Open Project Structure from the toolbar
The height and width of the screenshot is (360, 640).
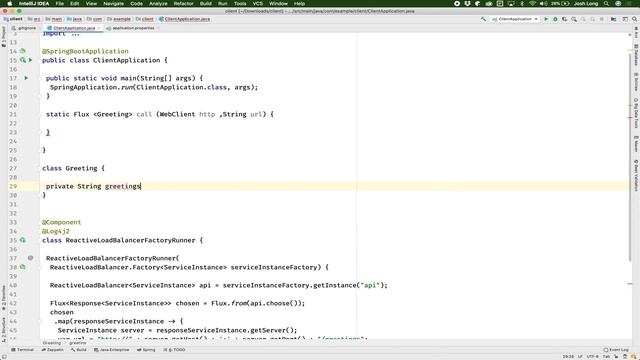613,19
